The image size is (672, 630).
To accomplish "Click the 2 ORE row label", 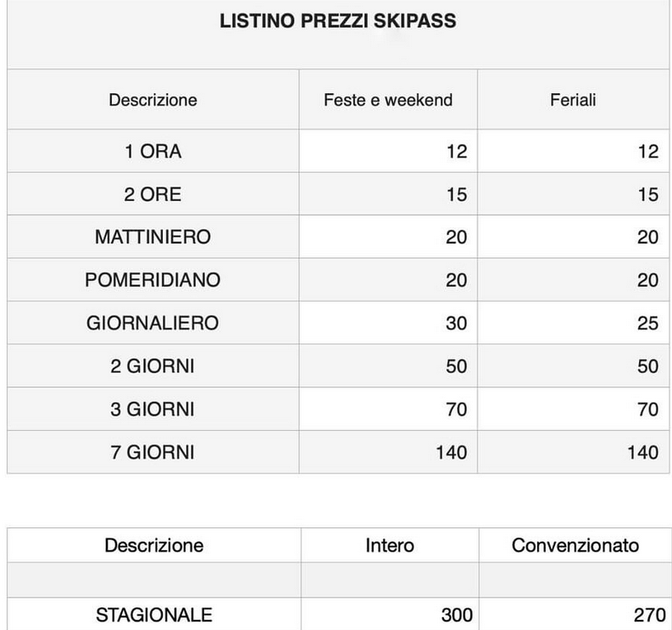I will [x=153, y=194].
